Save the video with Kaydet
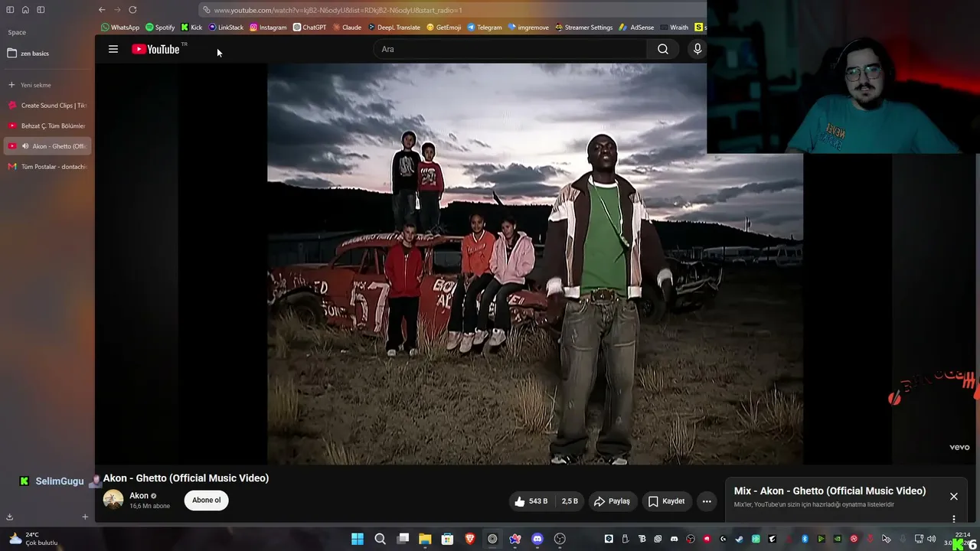980x551 pixels. 666,501
